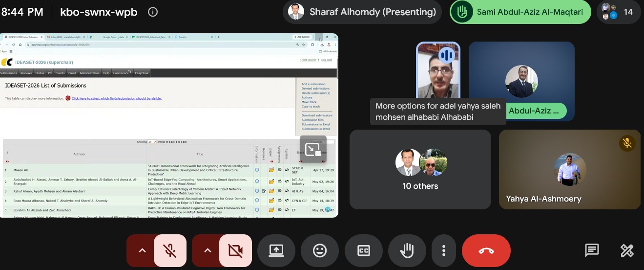Open paper folder for Lightweight Behavioral Abstraction row
This screenshot has width=644, height=270.
tap(271, 201)
